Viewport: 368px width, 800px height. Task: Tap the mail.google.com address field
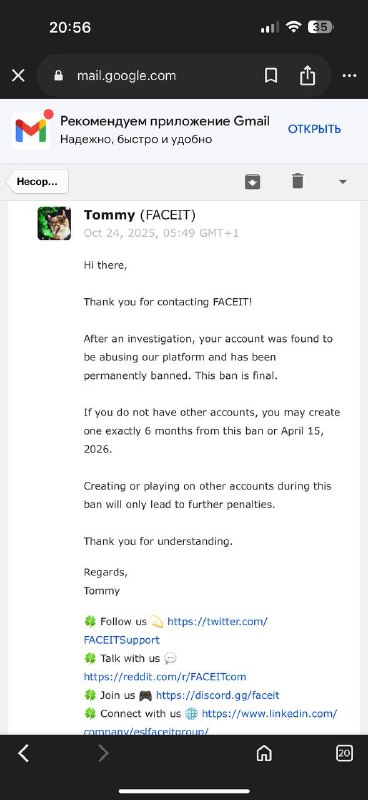click(155, 76)
